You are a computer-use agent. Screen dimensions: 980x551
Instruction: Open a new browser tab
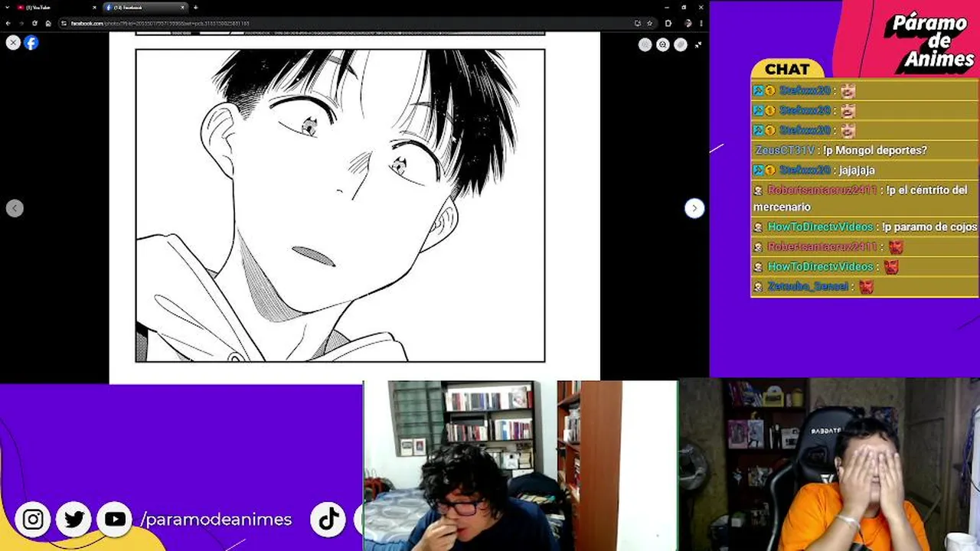click(x=196, y=8)
